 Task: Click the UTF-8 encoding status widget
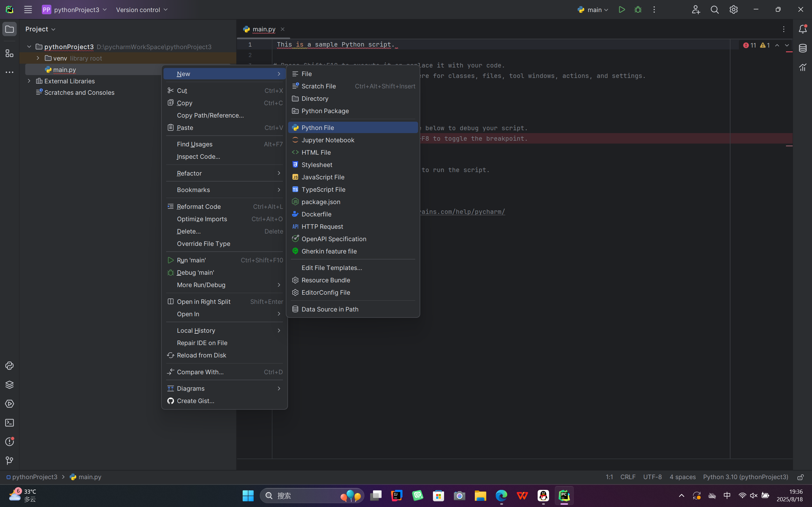[652, 477]
